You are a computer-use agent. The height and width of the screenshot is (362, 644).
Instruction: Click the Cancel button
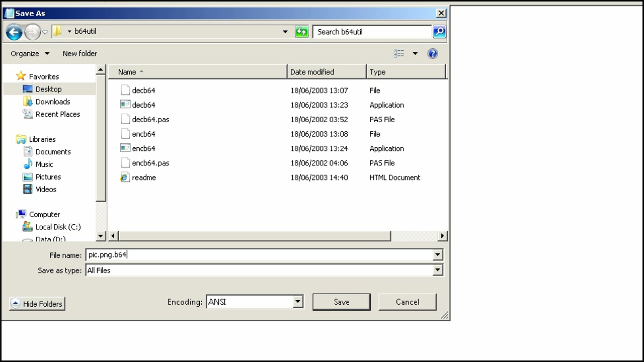(x=408, y=302)
